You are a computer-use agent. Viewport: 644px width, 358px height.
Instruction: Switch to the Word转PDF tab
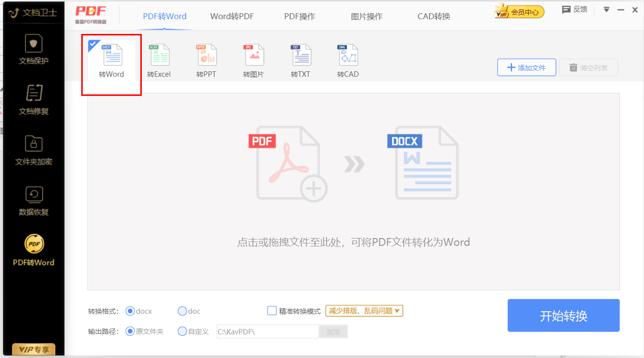(232, 16)
